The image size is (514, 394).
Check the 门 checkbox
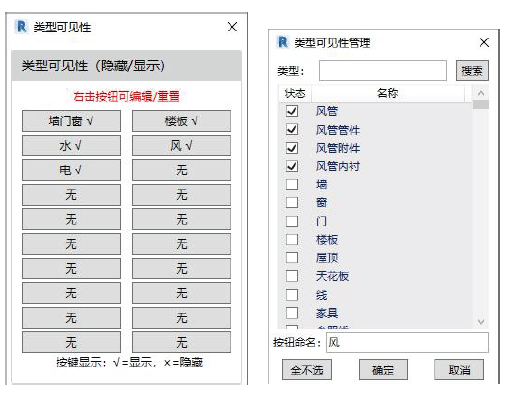[x=292, y=221]
